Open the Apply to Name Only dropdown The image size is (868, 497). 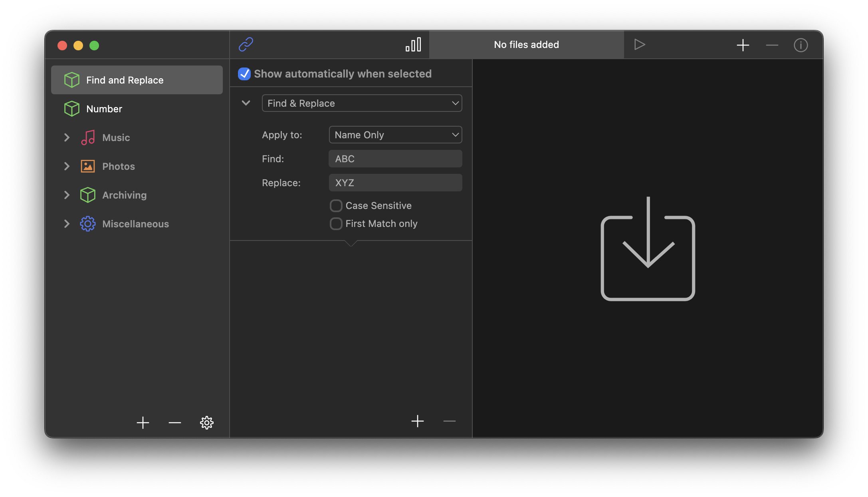pos(395,134)
